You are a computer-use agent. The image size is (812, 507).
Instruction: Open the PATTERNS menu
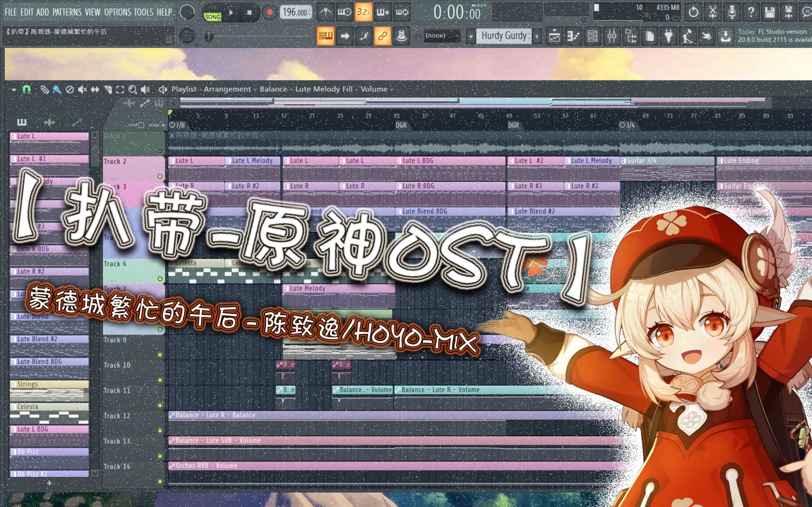tap(67, 12)
